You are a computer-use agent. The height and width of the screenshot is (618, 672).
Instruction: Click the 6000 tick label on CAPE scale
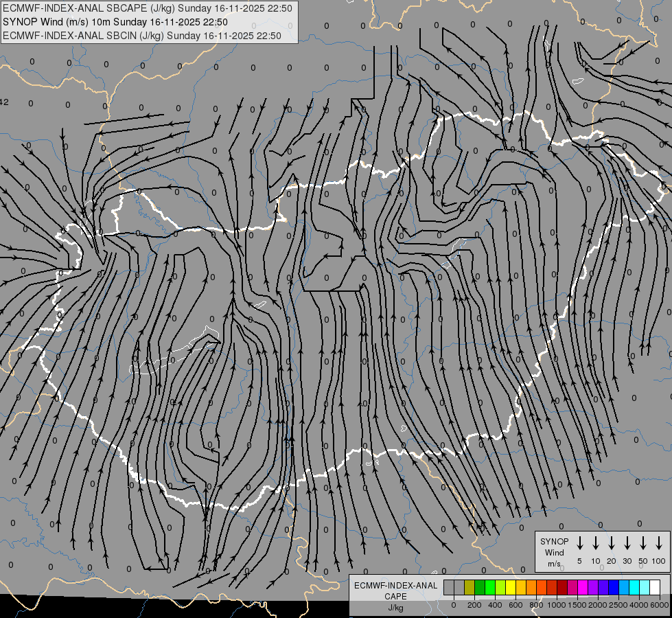(x=659, y=605)
